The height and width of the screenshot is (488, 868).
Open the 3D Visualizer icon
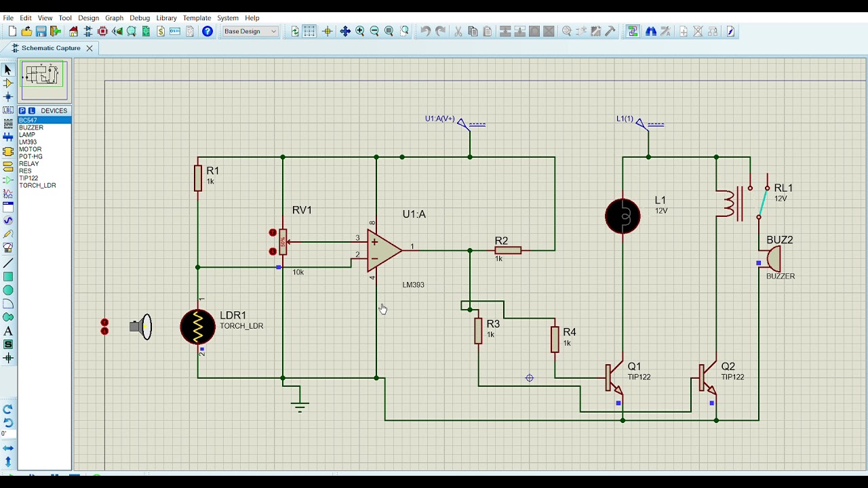pyautogui.click(x=117, y=31)
